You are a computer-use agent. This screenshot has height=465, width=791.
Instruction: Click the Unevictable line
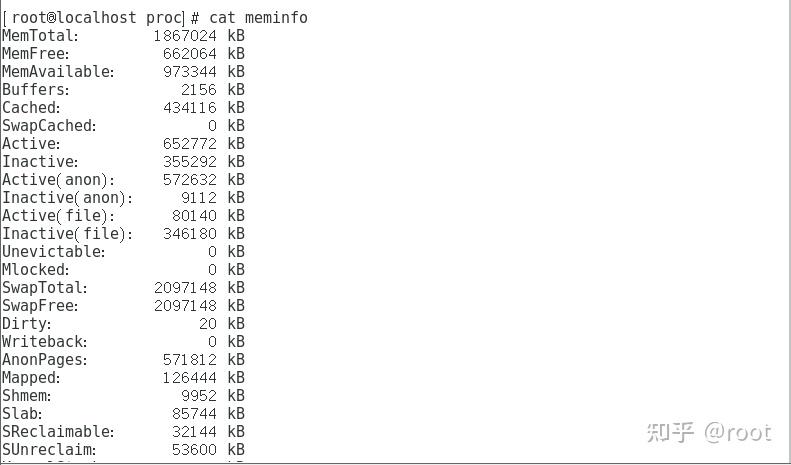pos(124,252)
